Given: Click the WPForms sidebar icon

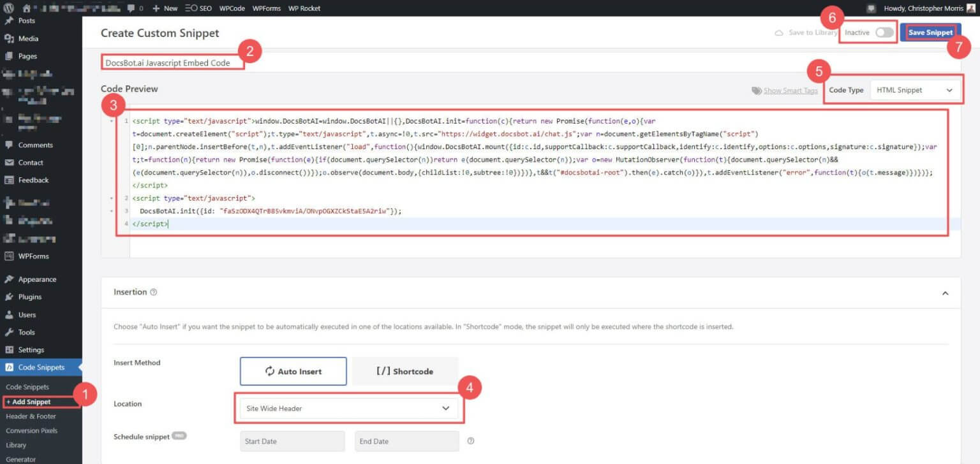Looking at the screenshot, I should tap(9, 256).
